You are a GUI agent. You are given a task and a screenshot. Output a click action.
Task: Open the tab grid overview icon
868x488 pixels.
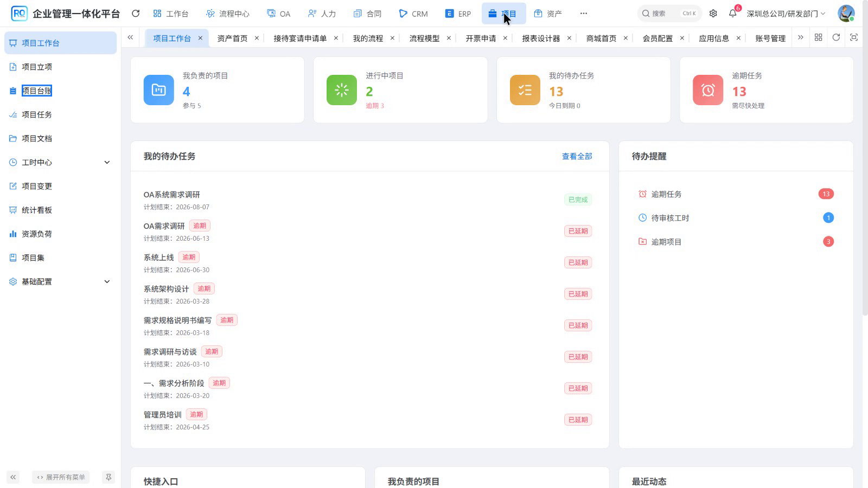818,37
